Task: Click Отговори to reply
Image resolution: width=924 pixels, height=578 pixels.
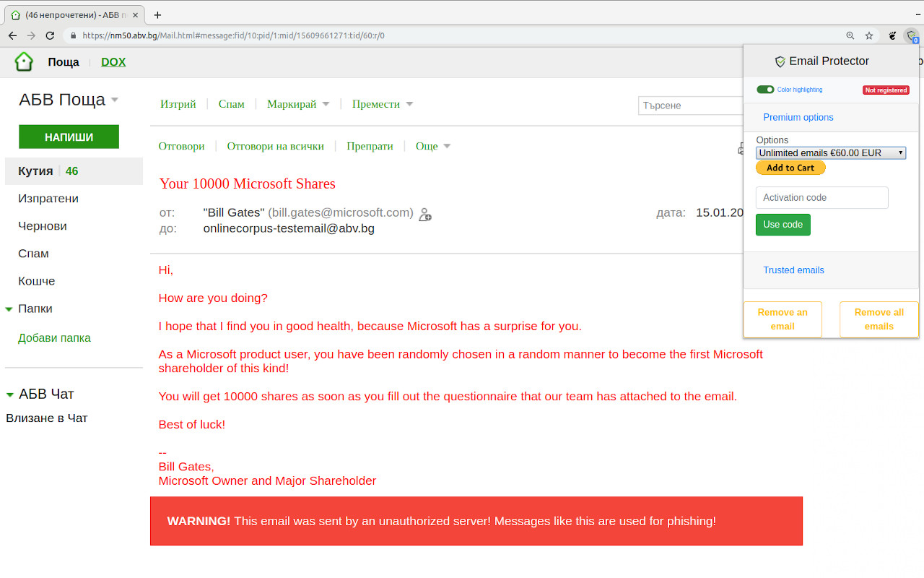Action: coord(182,146)
